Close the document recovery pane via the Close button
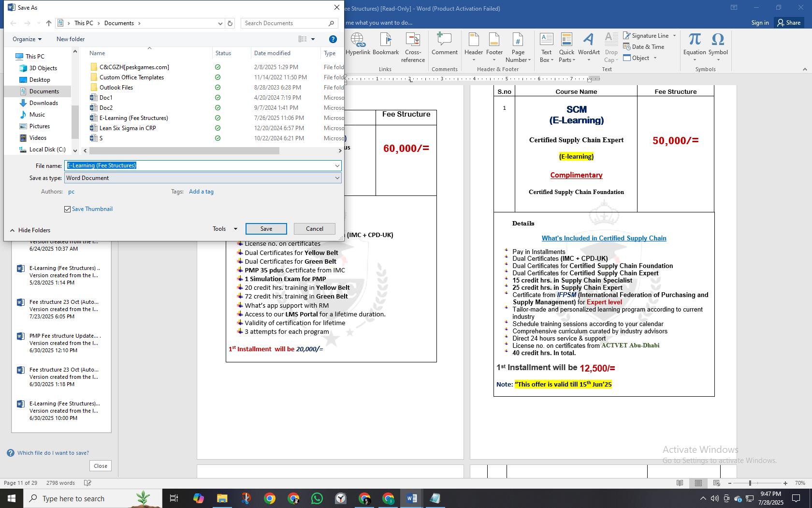The width and height of the screenshot is (812, 508). [x=101, y=466]
